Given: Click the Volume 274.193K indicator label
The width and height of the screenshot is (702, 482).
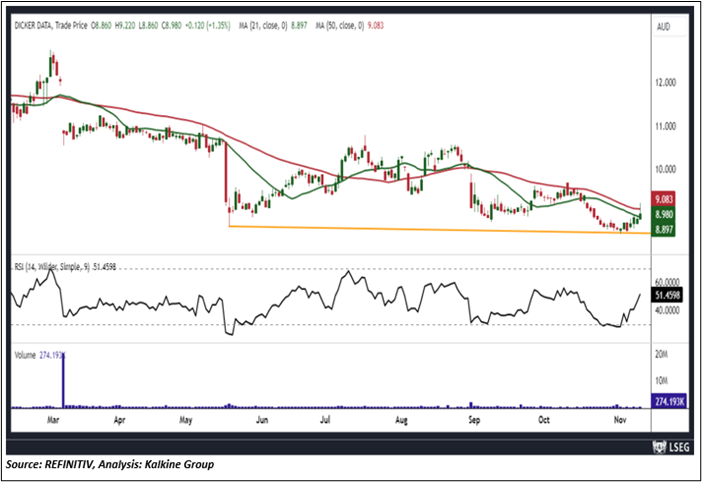Looking at the screenshot, I should click(40, 355).
